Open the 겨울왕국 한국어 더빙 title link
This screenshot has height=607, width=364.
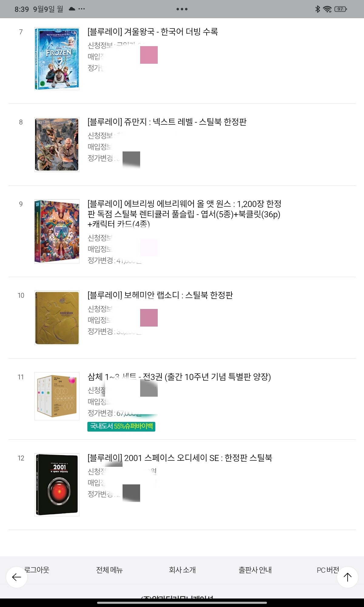click(x=153, y=32)
